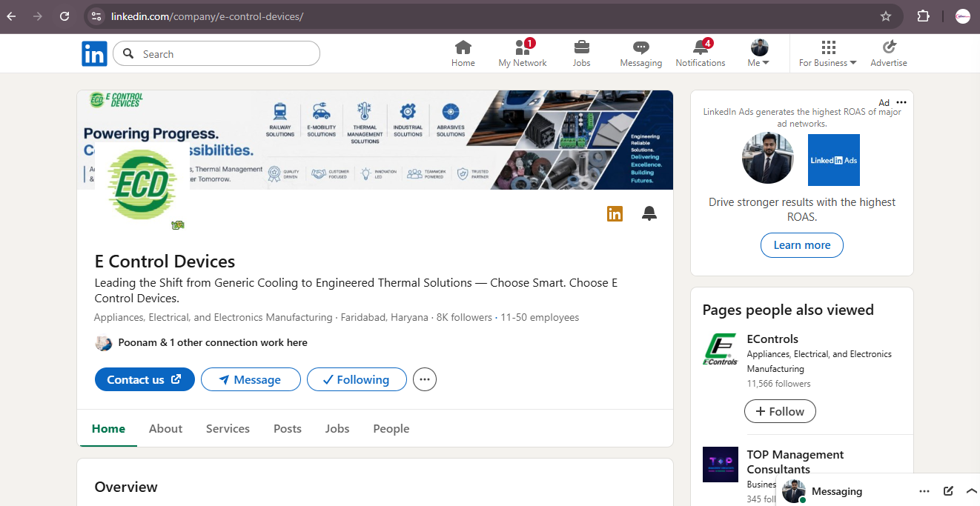Screen dimensions: 980x506
Task: Click the browser forward arrow
Action: tap(38, 16)
